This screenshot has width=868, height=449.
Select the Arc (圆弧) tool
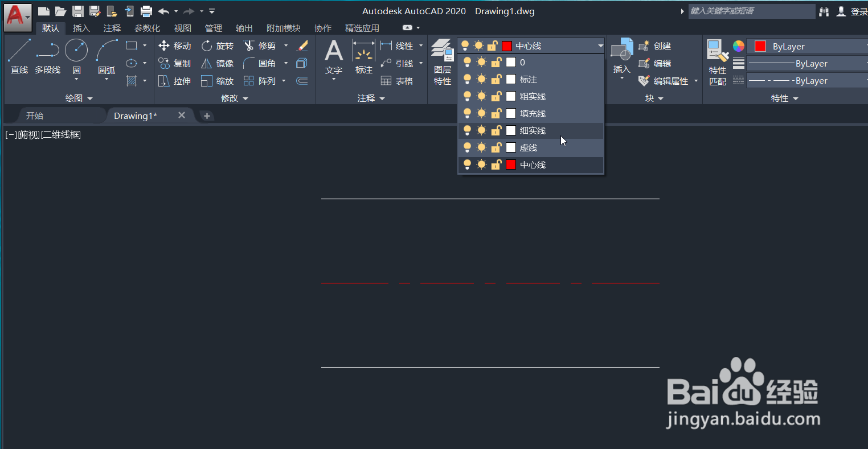[x=107, y=57]
